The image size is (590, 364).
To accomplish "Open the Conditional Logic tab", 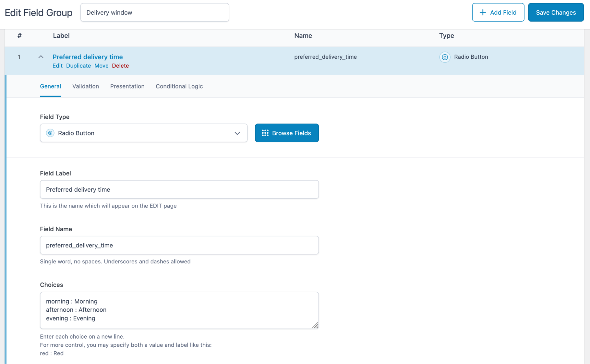I will [x=179, y=86].
